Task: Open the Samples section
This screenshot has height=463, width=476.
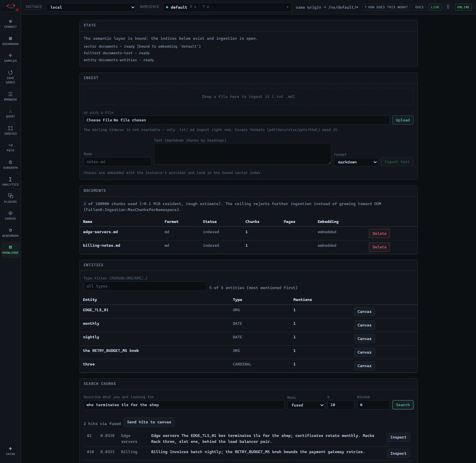Action: click(10, 58)
